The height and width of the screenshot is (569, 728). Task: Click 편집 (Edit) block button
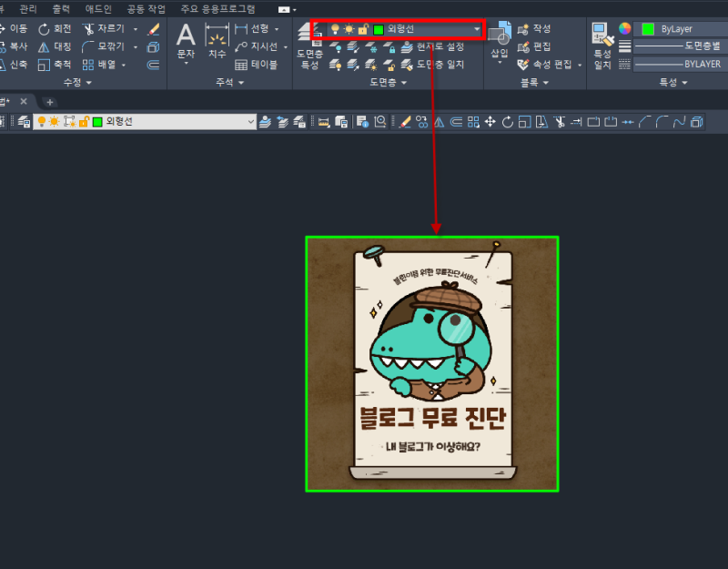[534, 46]
